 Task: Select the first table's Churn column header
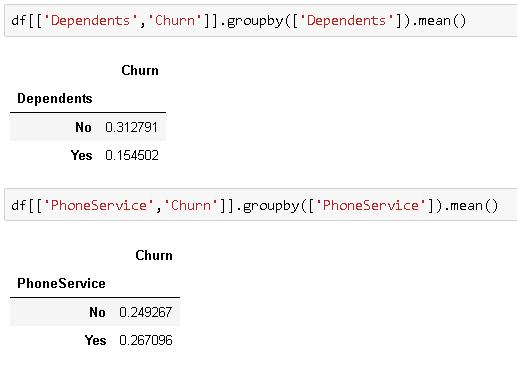coord(140,70)
